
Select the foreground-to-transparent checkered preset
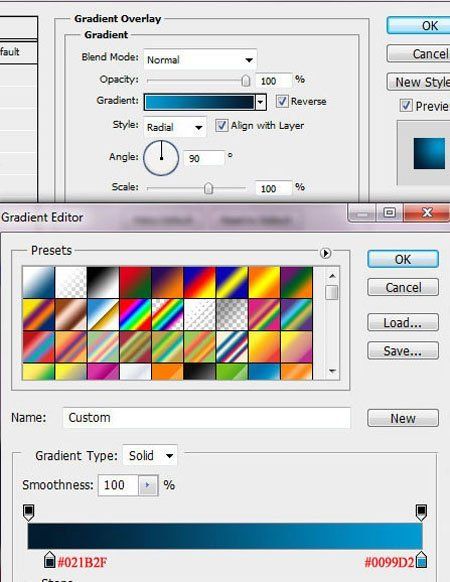pos(71,282)
